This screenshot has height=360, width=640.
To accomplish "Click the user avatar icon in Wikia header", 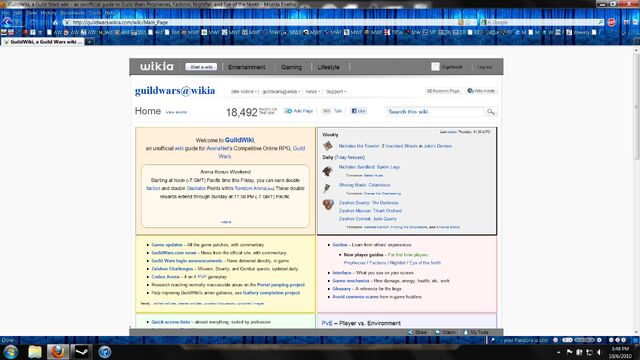I will (435, 67).
